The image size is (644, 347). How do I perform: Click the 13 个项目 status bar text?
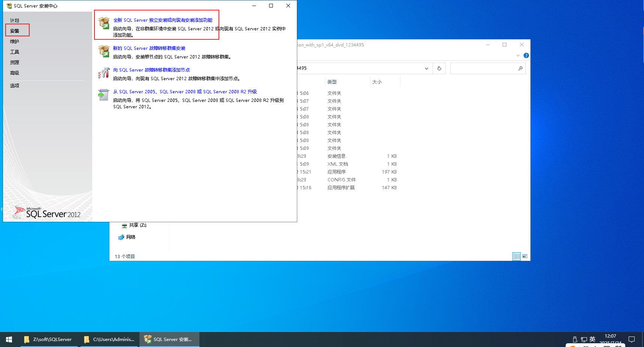125,257
